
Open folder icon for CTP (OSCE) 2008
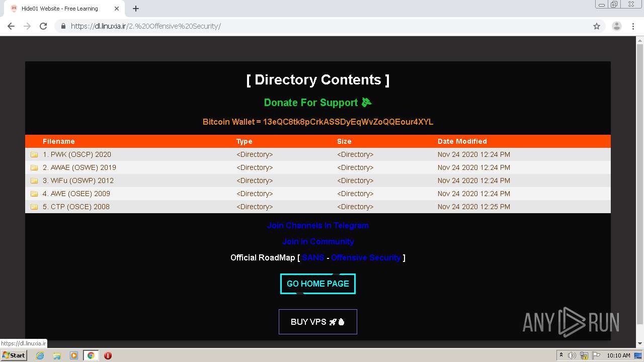(x=34, y=207)
